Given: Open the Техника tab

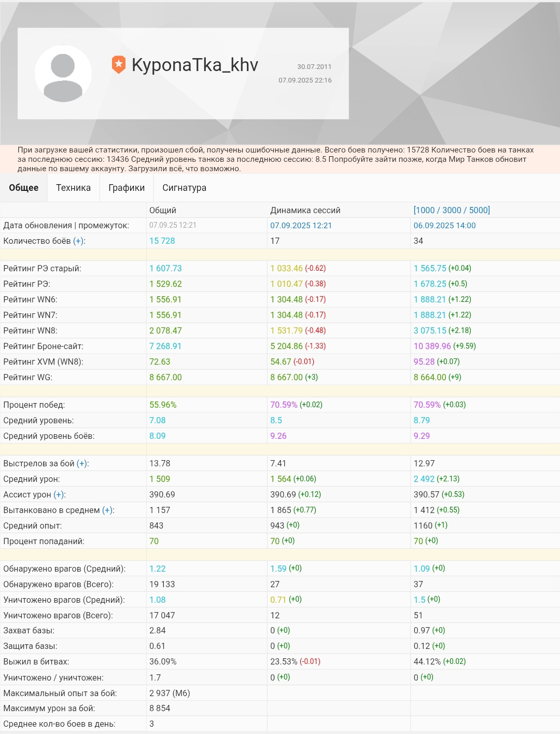Looking at the screenshot, I should pyautogui.click(x=73, y=188).
